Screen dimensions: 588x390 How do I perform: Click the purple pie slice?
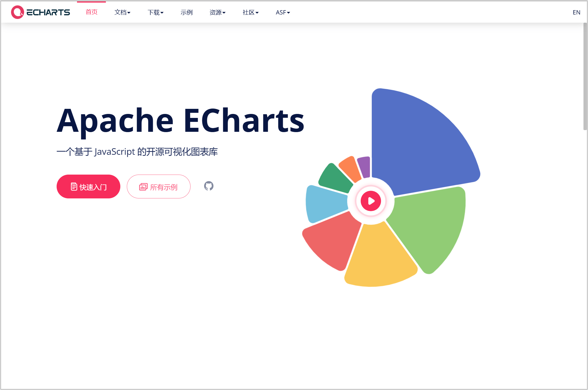pyautogui.click(x=365, y=167)
